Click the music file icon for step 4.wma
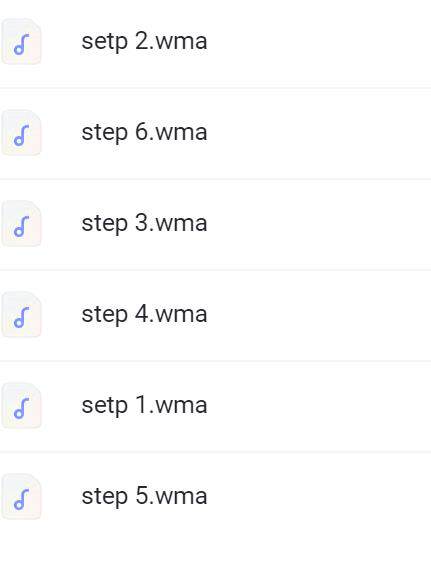 point(21,315)
